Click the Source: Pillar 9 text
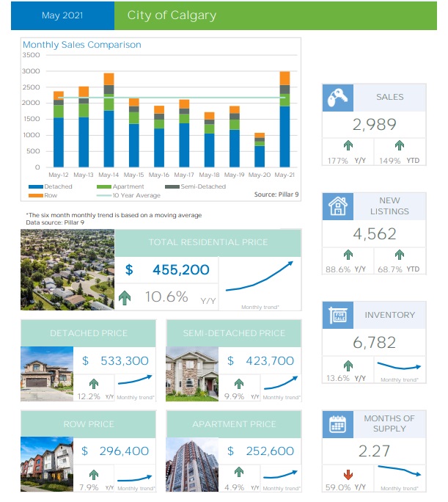Viewport: 448px width, 502px height. pos(276,194)
